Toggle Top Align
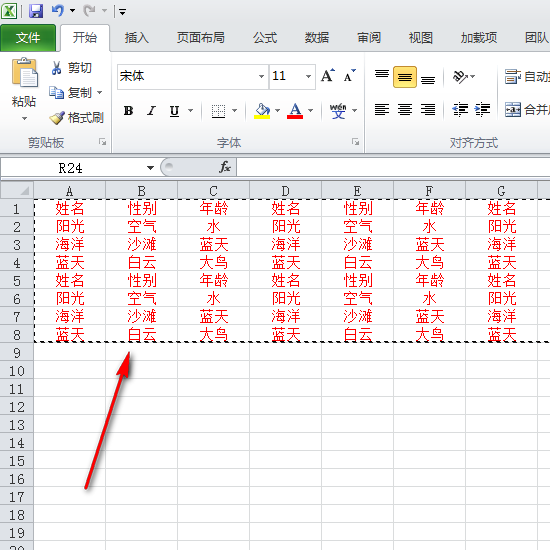Image resolution: width=550 pixels, height=550 pixels. (382, 76)
